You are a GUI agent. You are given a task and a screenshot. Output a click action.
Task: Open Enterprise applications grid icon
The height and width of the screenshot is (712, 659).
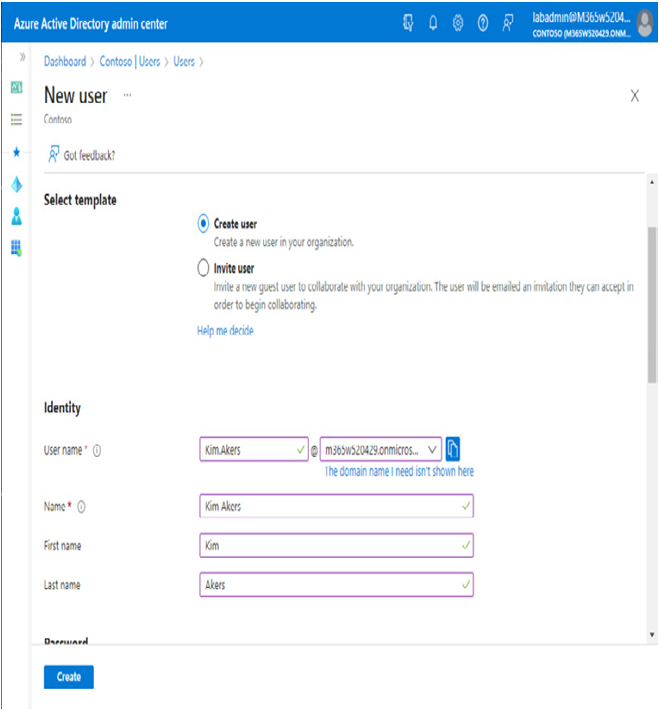click(17, 248)
